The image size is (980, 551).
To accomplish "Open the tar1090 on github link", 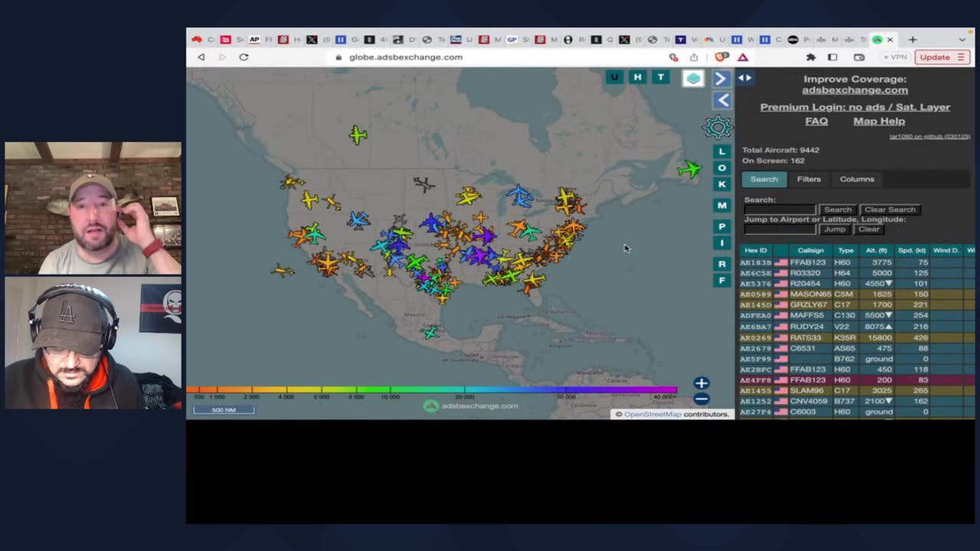I will click(929, 136).
